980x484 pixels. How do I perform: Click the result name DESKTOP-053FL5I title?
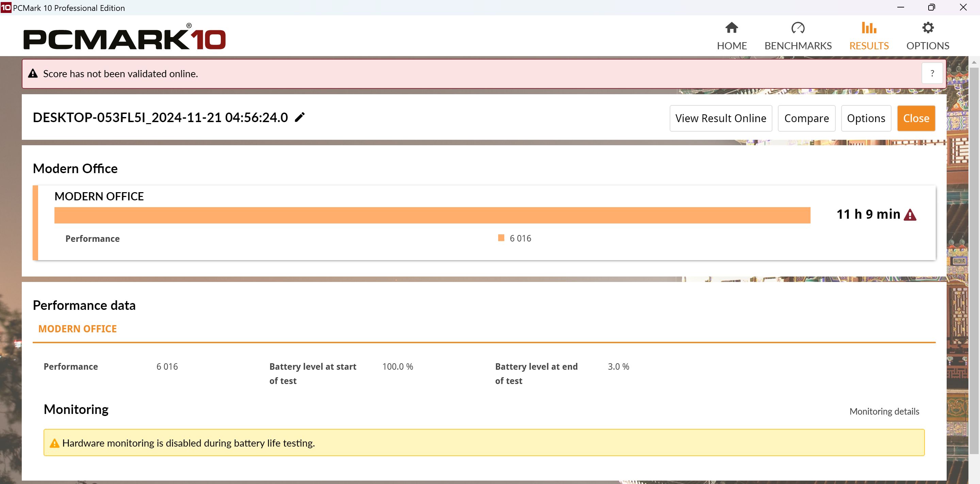tap(160, 117)
